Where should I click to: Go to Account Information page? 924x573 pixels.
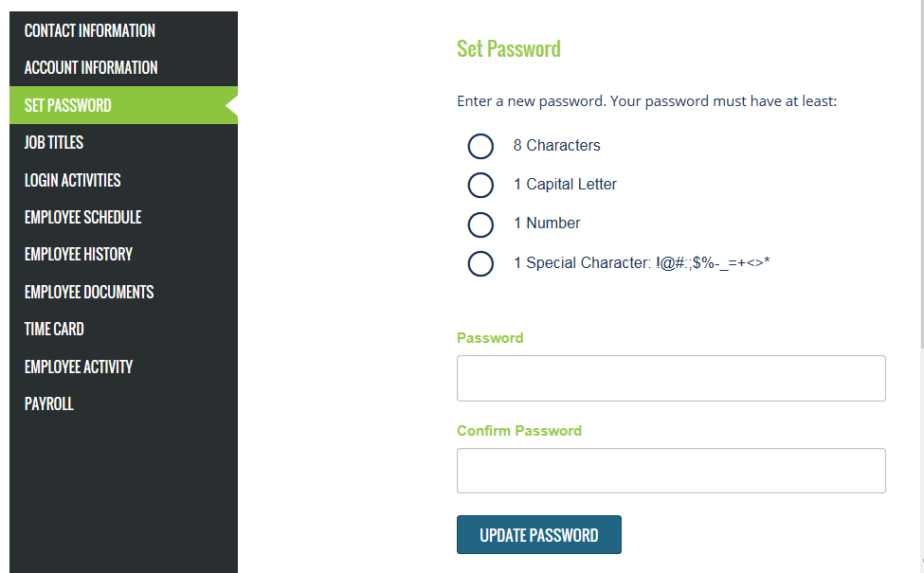coord(91,67)
